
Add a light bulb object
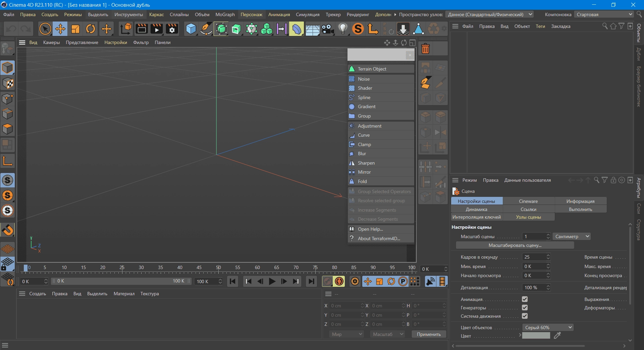pos(343,29)
